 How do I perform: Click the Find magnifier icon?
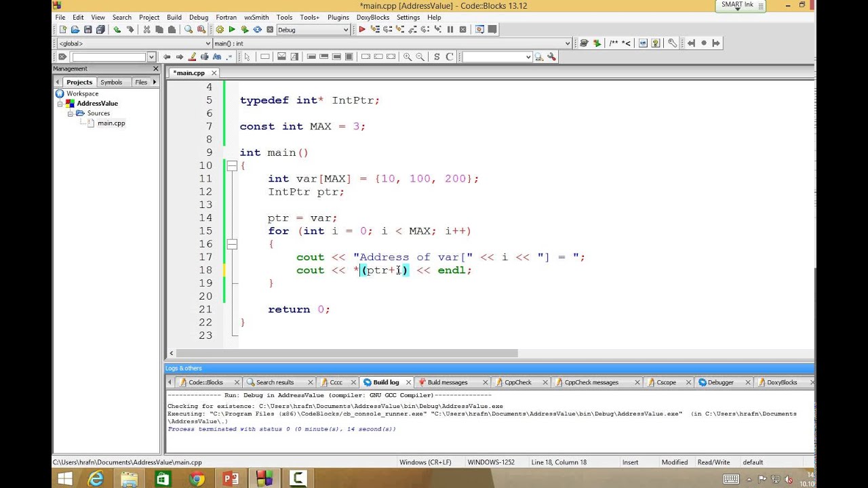189,29
